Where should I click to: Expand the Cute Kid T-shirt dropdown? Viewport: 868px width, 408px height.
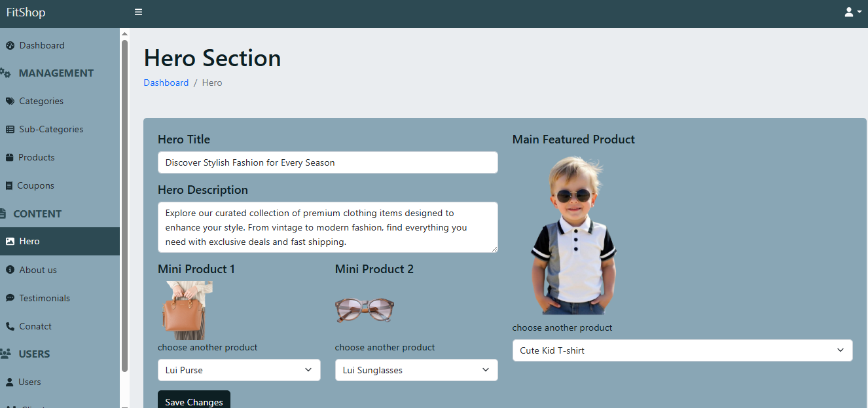(682, 350)
